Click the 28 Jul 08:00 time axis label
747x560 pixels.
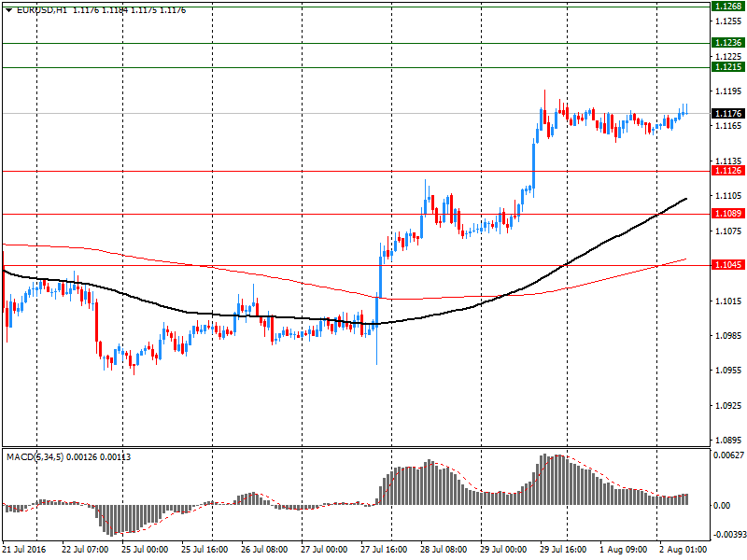[444, 550]
